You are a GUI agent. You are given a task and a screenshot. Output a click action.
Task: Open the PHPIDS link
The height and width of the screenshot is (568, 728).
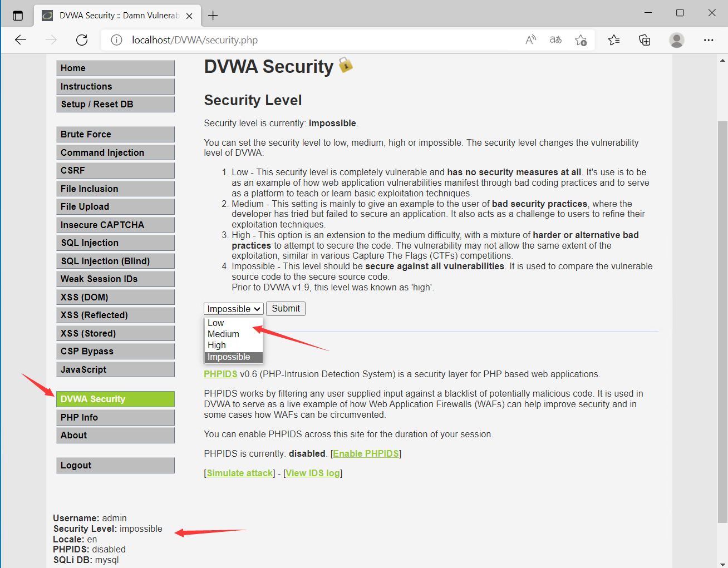(220, 374)
